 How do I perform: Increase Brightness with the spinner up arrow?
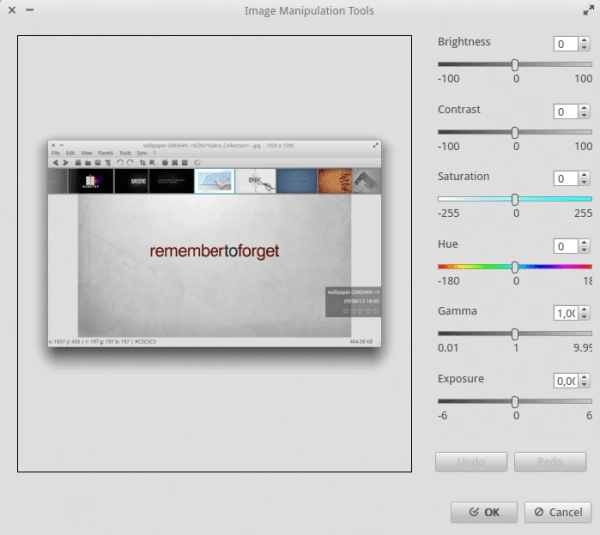[585, 40]
